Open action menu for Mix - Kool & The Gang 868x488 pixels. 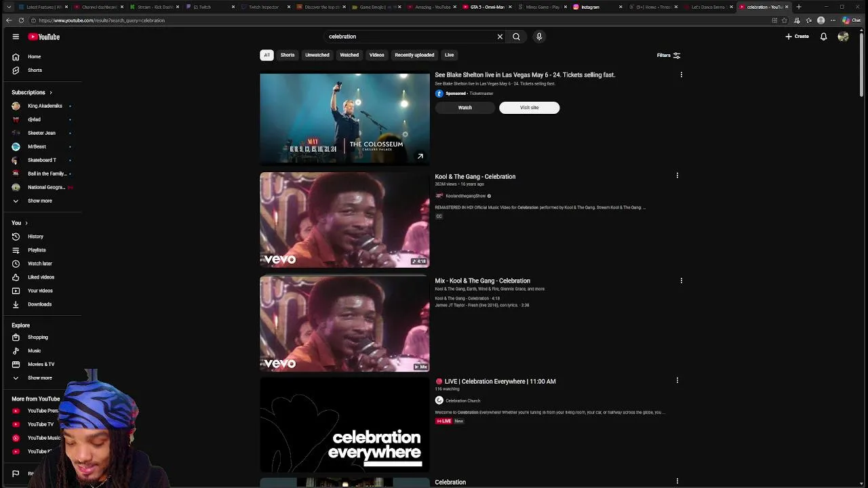pyautogui.click(x=681, y=281)
